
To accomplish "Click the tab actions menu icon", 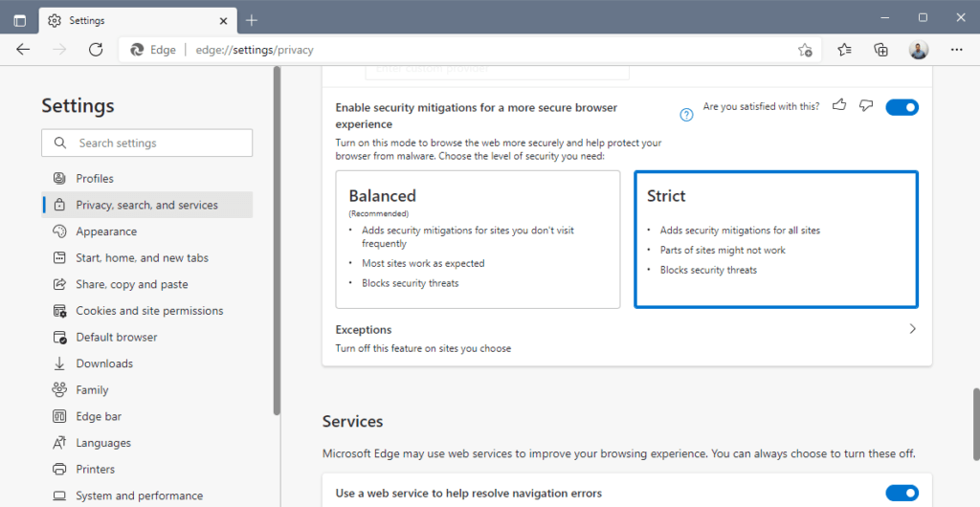I will click(x=20, y=20).
